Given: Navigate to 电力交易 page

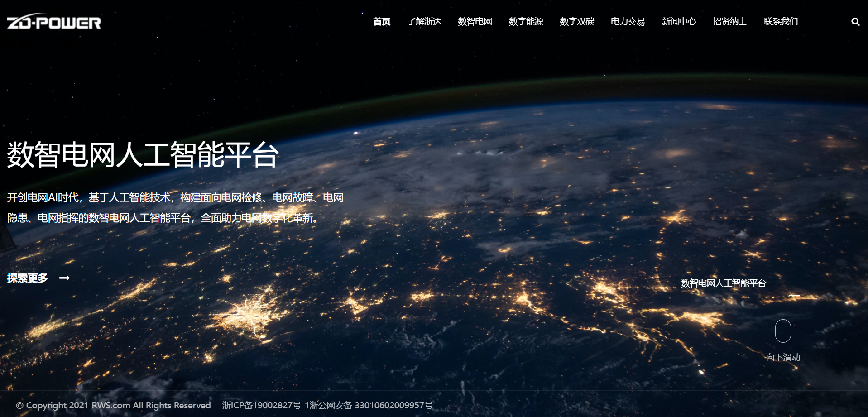Looking at the screenshot, I should 628,22.
